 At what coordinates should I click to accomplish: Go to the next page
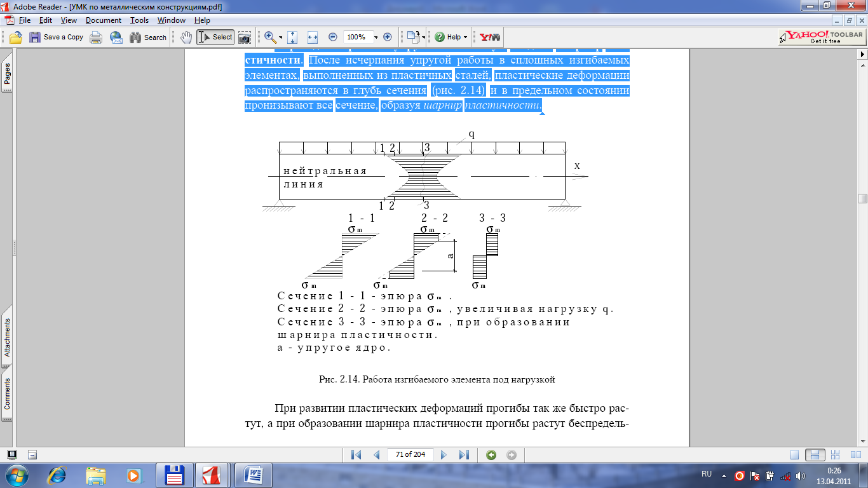[444, 455]
